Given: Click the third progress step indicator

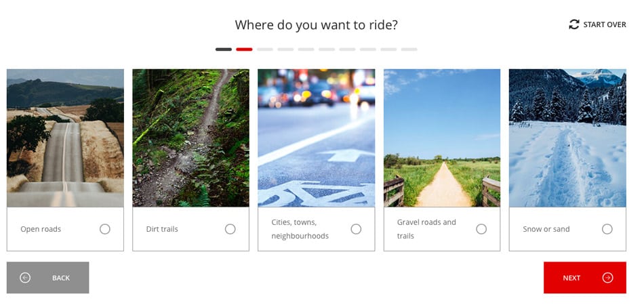Looking at the screenshot, I should (265, 49).
